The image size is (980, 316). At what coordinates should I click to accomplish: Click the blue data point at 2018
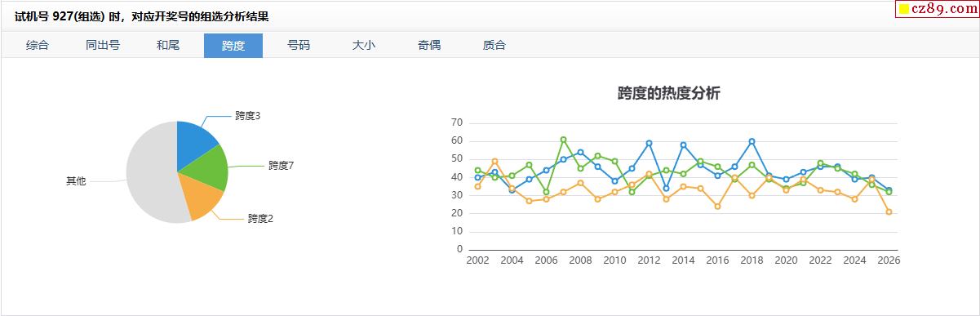pyautogui.click(x=752, y=141)
